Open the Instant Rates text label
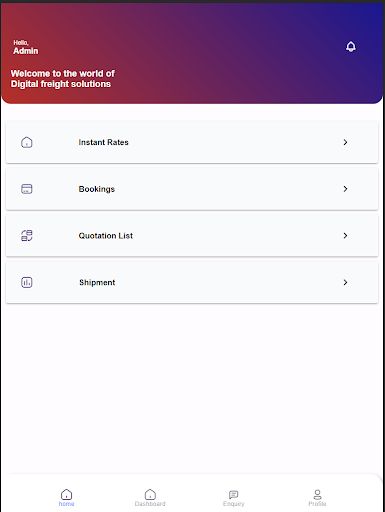This screenshot has width=385, height=512. tap(104, 142)
